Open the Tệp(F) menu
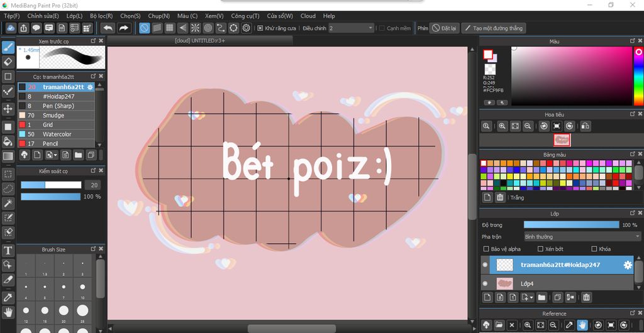Image resolution: width=644 pixels, height=333 pixels. [x=11, y=16]
